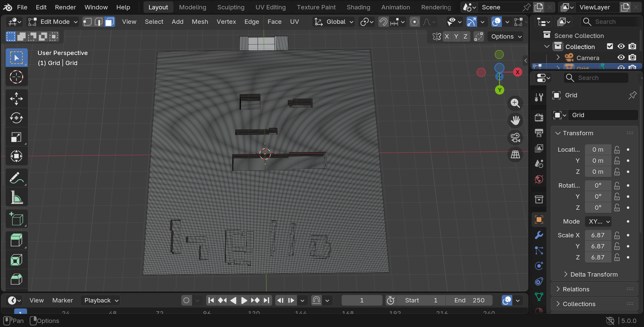Choose the Measure tool

click(16, 197)
